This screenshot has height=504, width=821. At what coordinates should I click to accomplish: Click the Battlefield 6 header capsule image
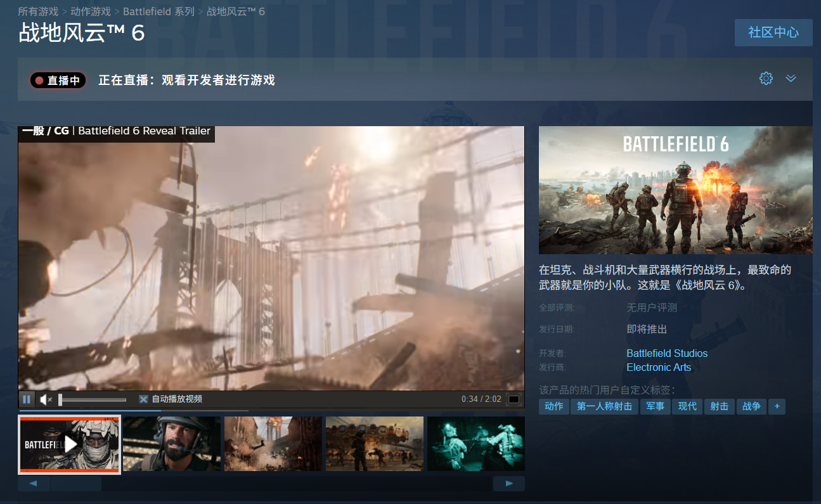pos(676,190)
